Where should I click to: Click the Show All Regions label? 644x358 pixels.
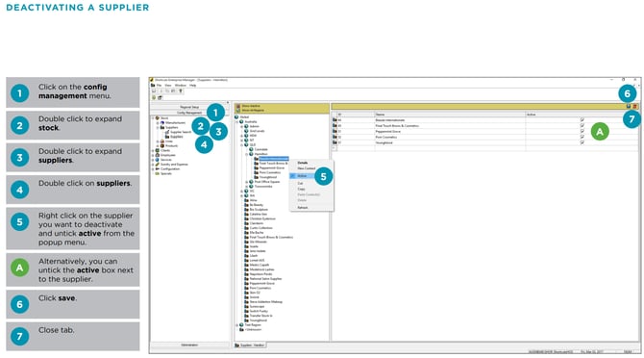[x=253, y=110]
